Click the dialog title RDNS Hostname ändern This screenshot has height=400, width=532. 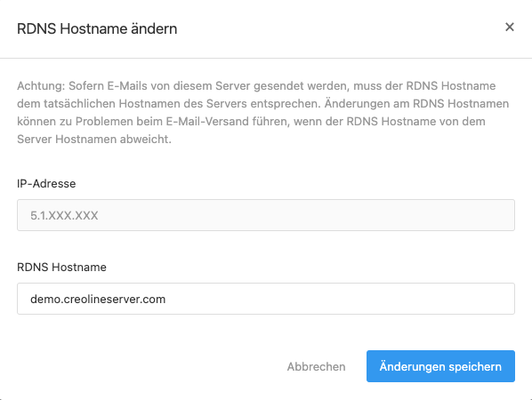click(97, 28)
